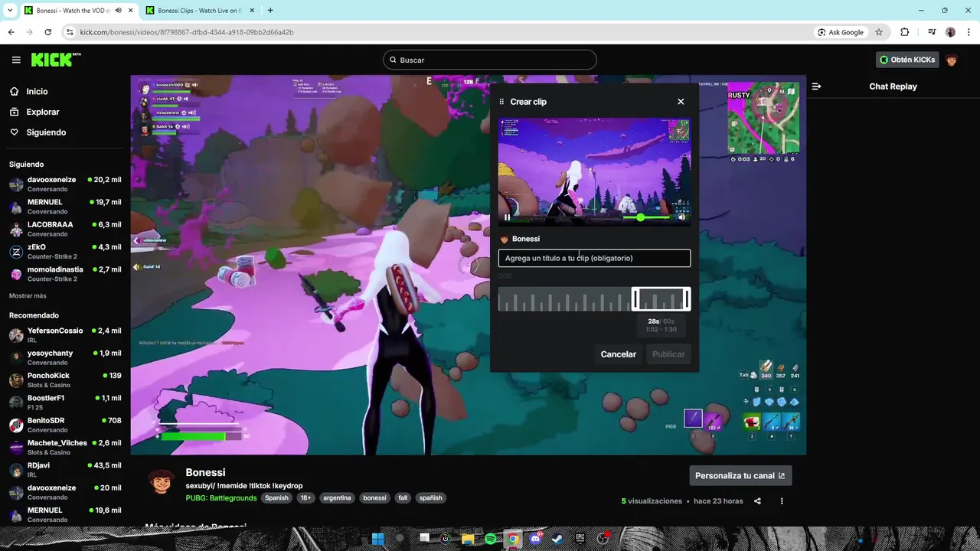980x551 pixels.
Task: Open the Chrome extensions puzzle icon
Action: click(905, 32)
